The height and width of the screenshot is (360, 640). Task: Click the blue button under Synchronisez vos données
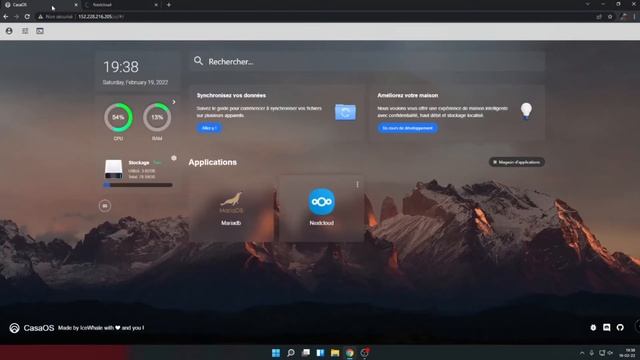(x=209, y=128)
